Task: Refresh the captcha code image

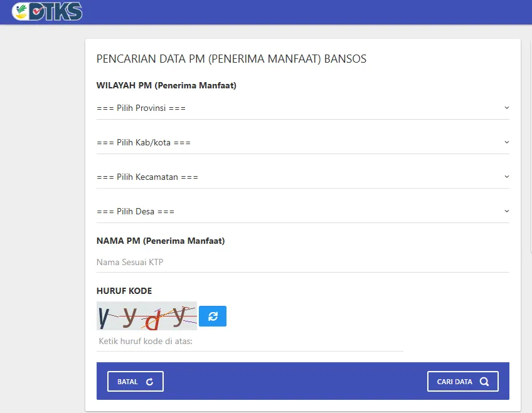Action: click(213, 316)
